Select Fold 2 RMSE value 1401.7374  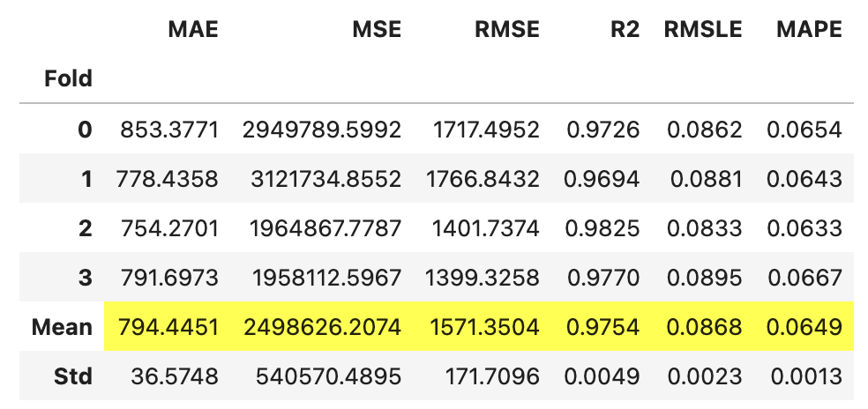point(485,228)
